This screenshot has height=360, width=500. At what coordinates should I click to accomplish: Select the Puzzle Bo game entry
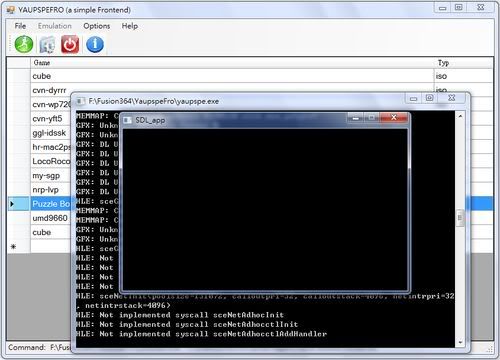pos(51,204)
